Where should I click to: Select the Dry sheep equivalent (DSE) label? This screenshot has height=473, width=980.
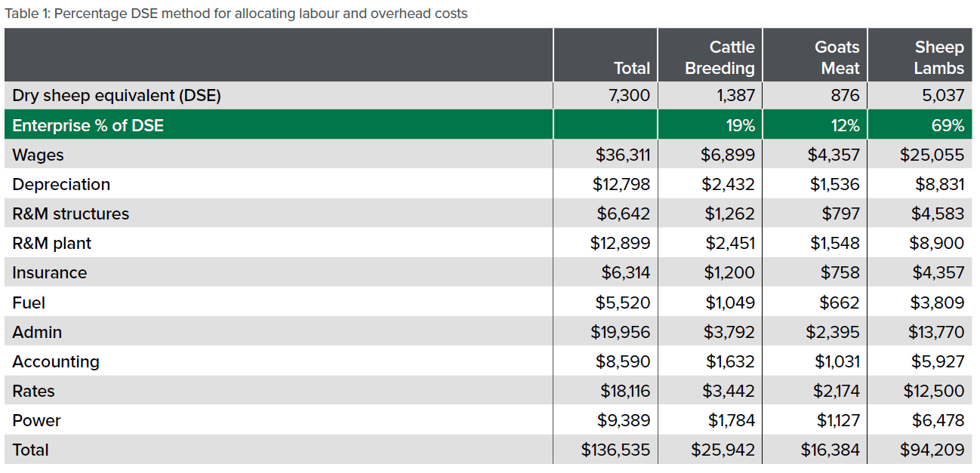116,96
